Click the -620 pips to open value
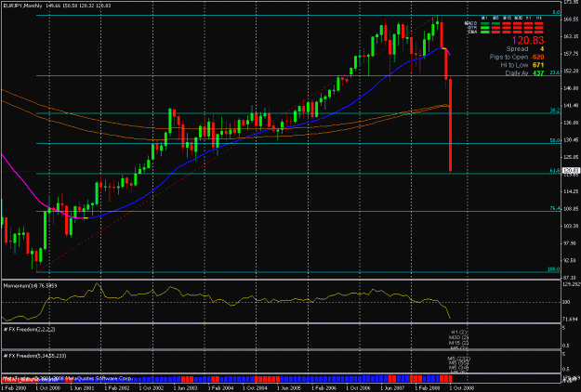 click(x=537, y=57)
